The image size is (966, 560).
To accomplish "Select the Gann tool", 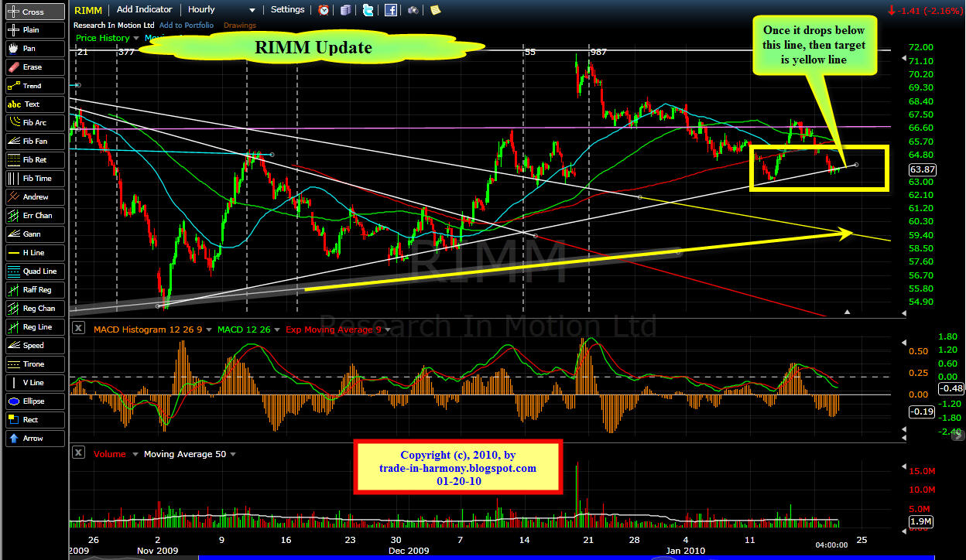I will 34,234.
